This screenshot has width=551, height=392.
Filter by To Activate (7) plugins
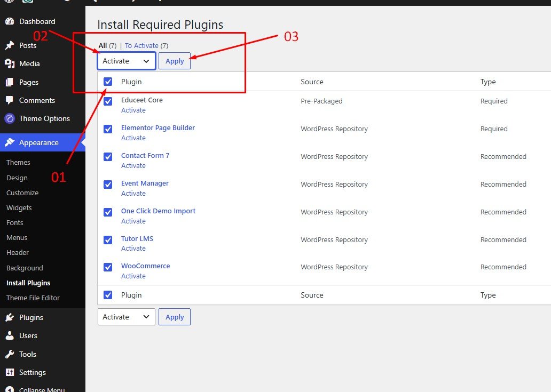pyautogui.click(x=146, y=46)
